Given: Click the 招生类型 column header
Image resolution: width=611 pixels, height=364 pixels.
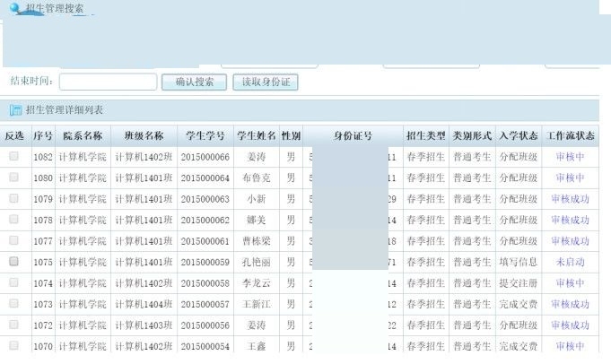Looking at the screenshot, I should click(426, 136).
